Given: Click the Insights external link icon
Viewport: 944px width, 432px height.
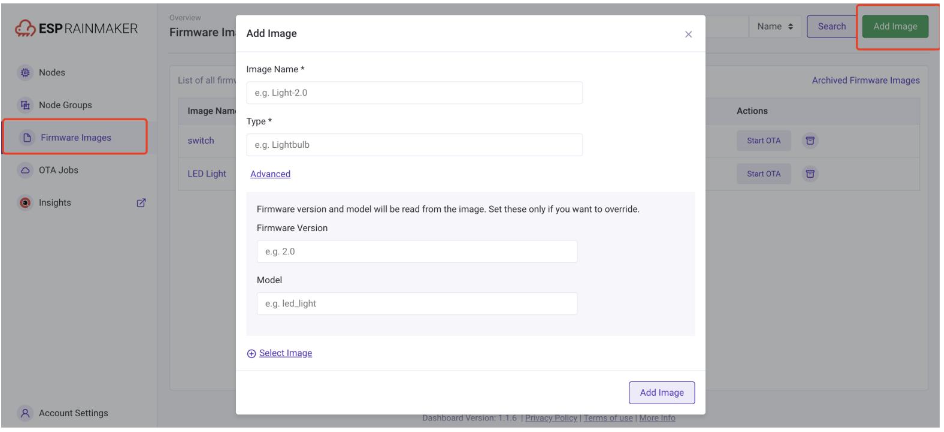Looking at the screenshot, I should 141,203.
